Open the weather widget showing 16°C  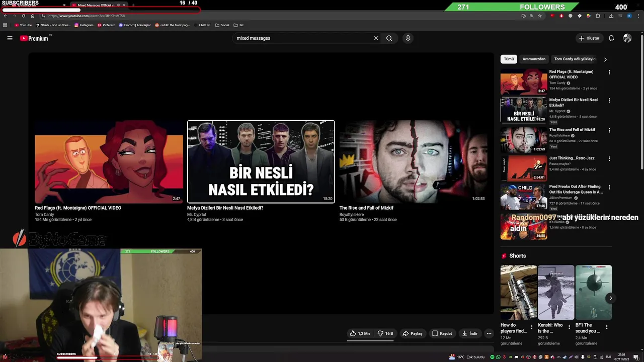coord(467,357)
